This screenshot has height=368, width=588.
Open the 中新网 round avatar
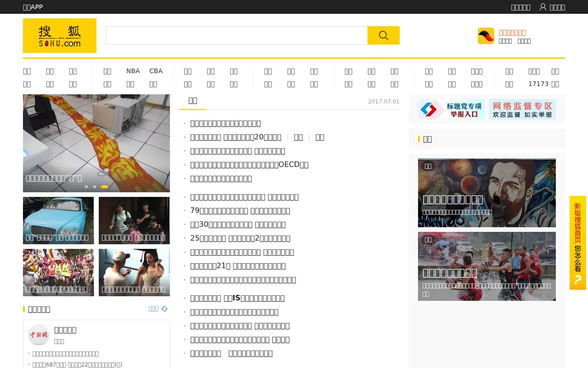tap(39, 335)
